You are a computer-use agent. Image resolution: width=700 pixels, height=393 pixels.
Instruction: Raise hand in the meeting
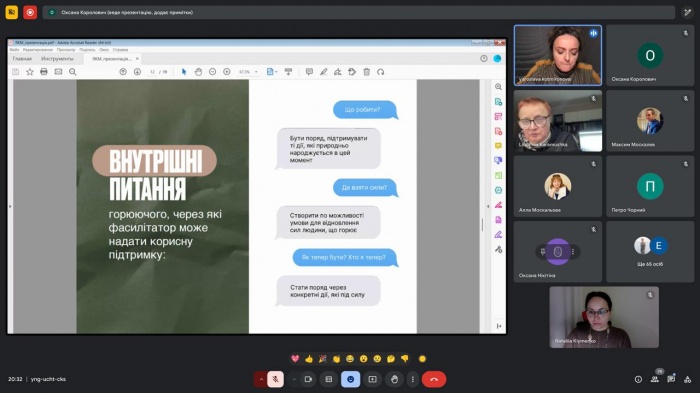click(x=394, y=379)
